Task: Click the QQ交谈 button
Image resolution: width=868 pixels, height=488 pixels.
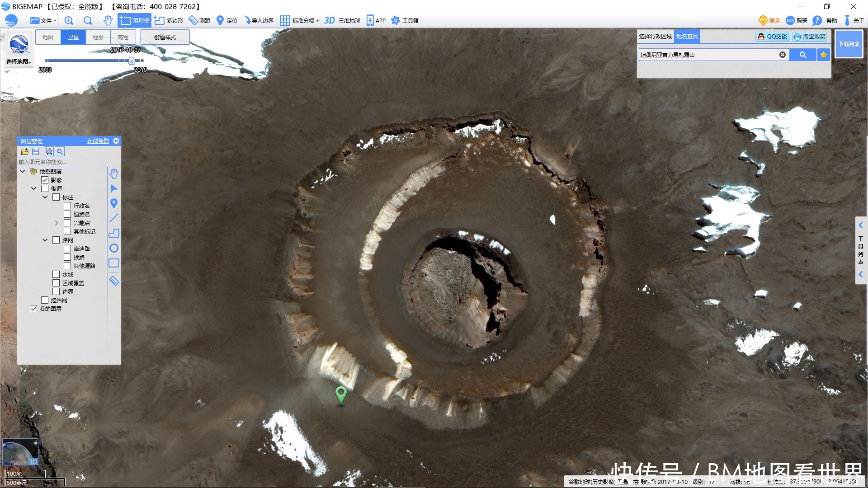Action: pyautogui.click(x=773, y=37)
